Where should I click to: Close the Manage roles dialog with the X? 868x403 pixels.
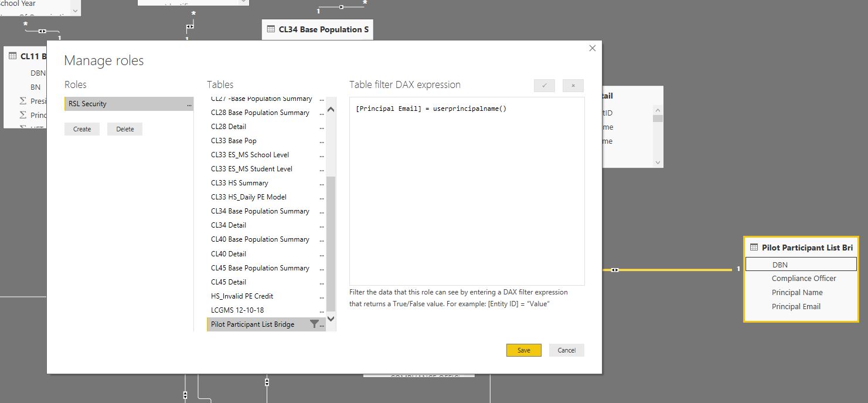tap(592, 48)
